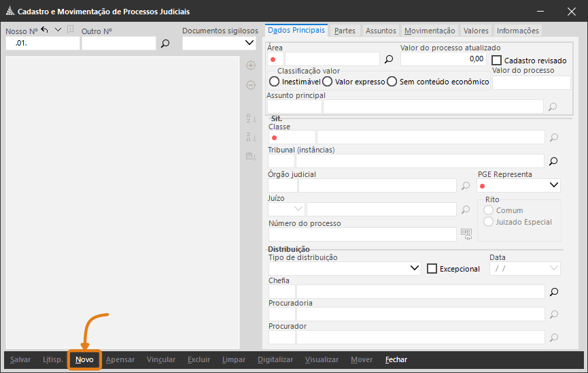Switch to the Partes tab
This screenshot has height=373, width=588.
pyautogui.click(x=345, y=31)
